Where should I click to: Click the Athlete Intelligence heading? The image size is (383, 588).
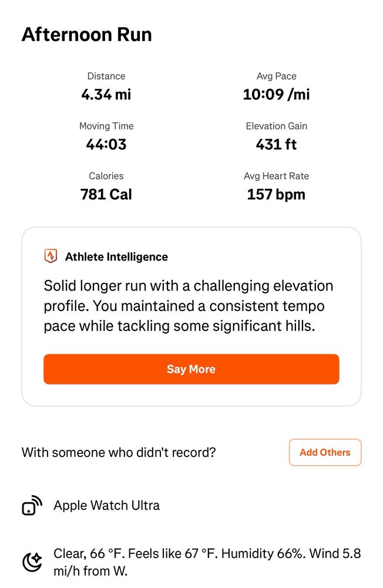[x=116, y=256]
